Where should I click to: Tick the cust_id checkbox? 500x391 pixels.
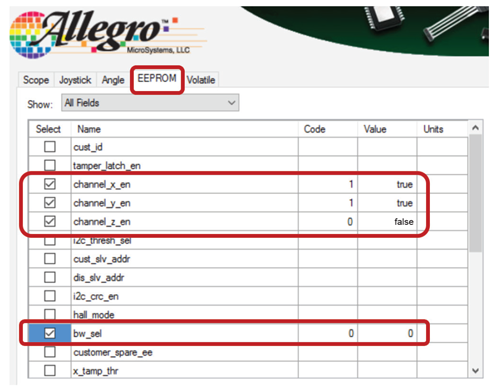[x=50, y=146]
